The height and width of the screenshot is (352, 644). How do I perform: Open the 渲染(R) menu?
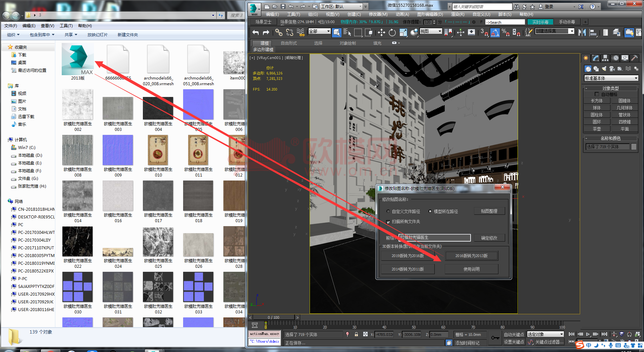coord(458,14)
